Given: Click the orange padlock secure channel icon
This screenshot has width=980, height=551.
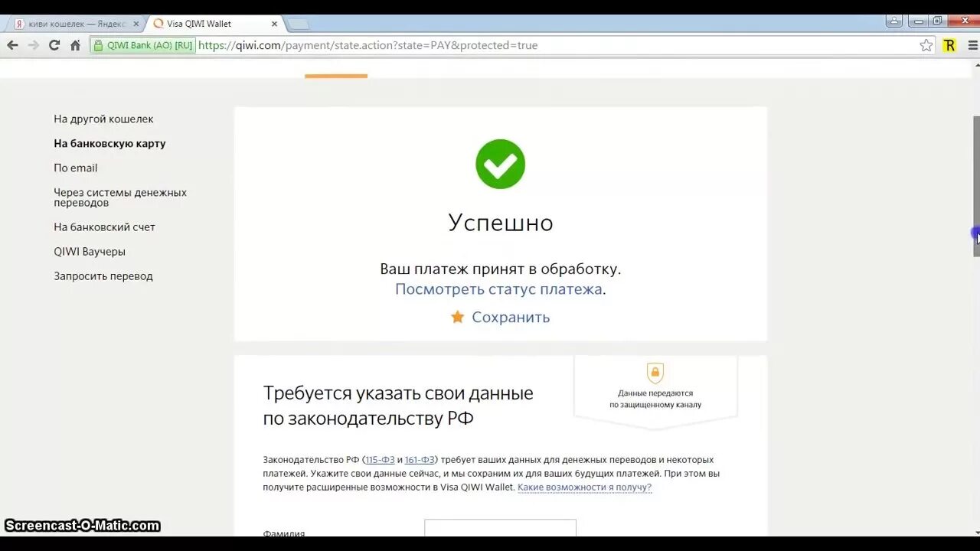Looking at the screenshot, I should point(655,373).
